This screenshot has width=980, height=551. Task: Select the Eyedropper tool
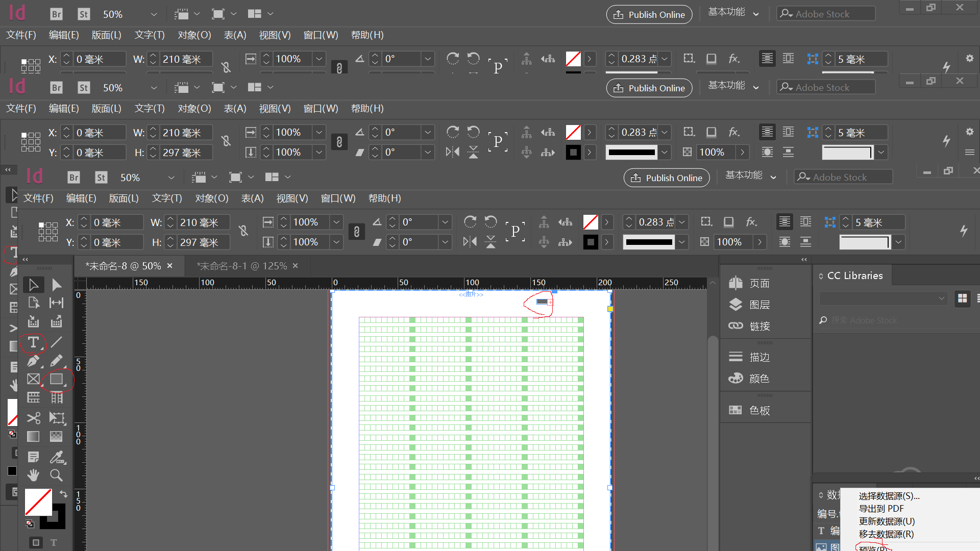[56, 457]
